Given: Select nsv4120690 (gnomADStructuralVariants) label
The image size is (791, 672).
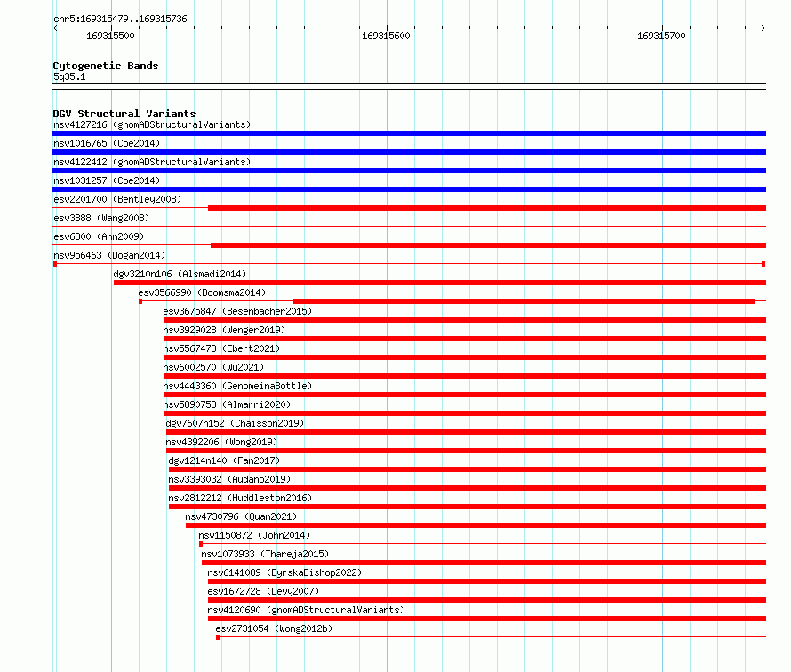Looking at the screenshot, I should tap(307, 610).
